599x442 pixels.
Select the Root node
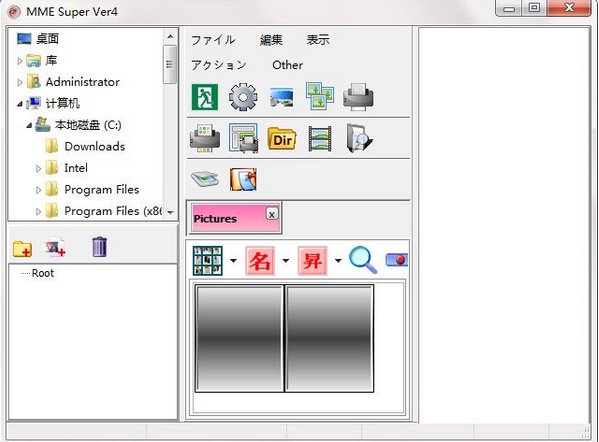point(43,273)
